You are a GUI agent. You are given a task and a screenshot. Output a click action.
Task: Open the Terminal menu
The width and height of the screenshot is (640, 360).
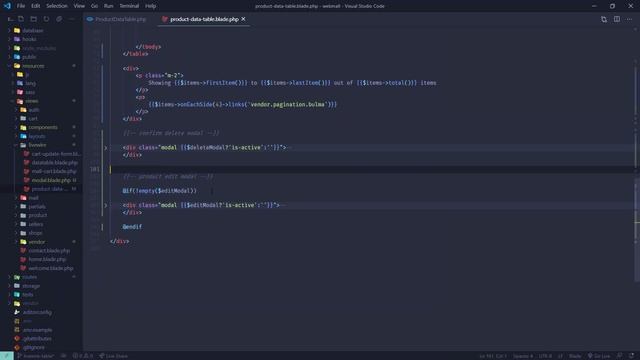pyautogui.click(x=129, y=6)
